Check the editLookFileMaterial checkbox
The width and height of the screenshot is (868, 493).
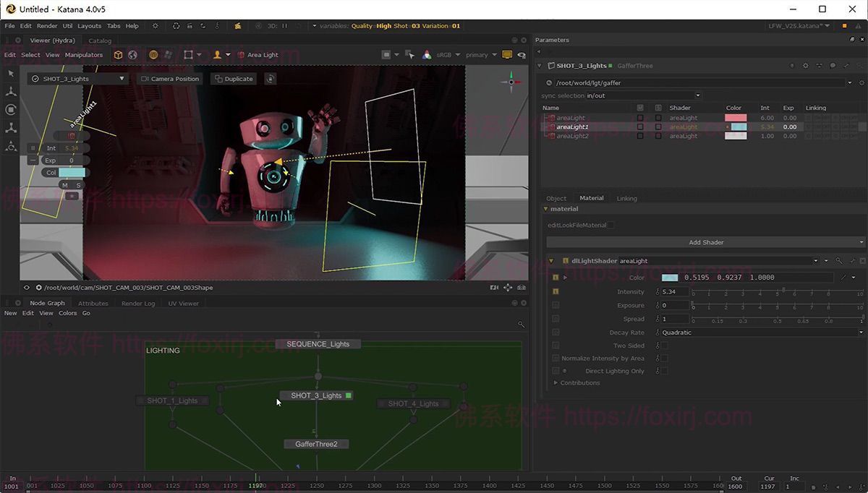610,226
